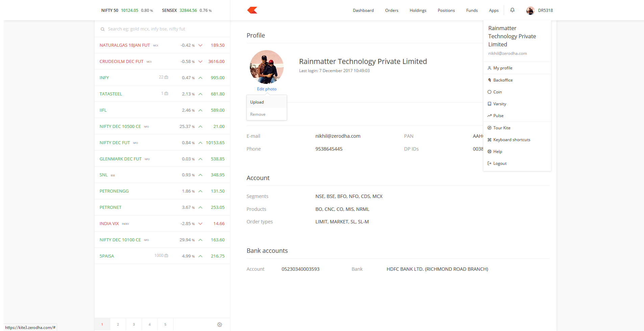Click the email nikhil@zerodha.com in profile
This screenshot has height=331, width=644.
(x=338, y=136)
